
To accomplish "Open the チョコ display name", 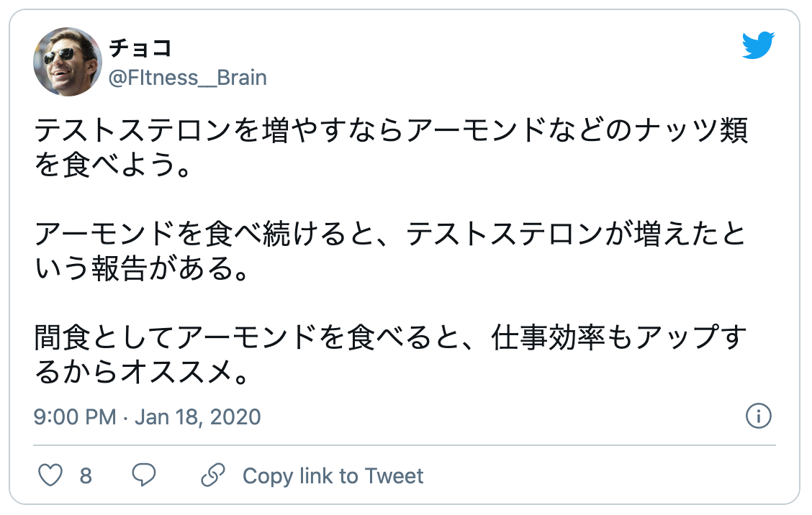I will (140, 48).
